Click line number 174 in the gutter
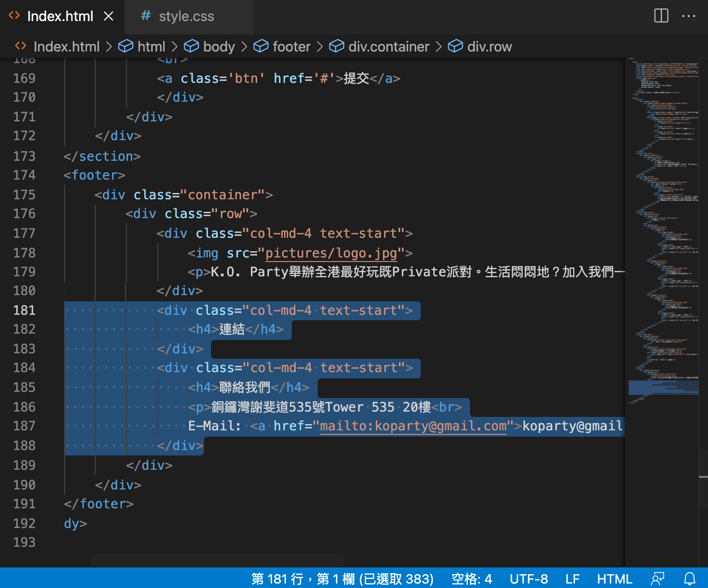The width and height of the screenshot is (708, 588). pos(24,175)
